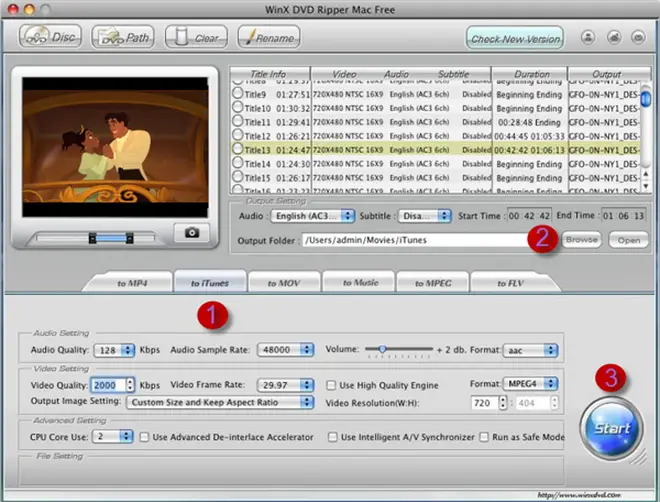
Task: Switch to the to MOV tab
Action: [x=284, y=283]
